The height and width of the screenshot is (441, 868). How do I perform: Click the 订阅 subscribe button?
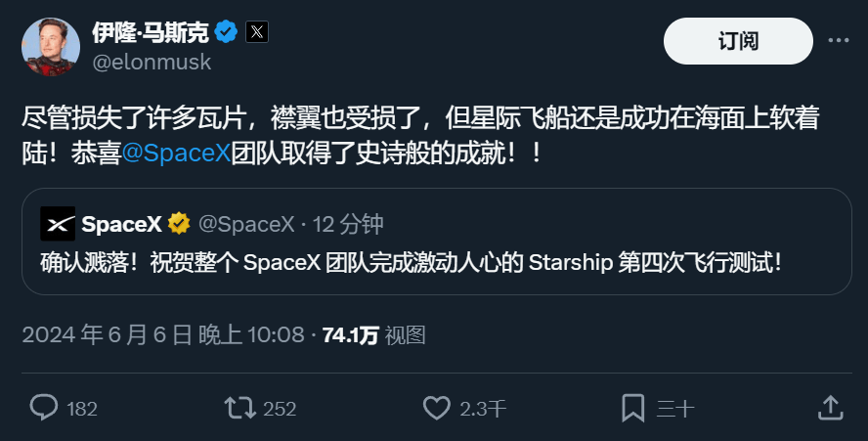738,41
